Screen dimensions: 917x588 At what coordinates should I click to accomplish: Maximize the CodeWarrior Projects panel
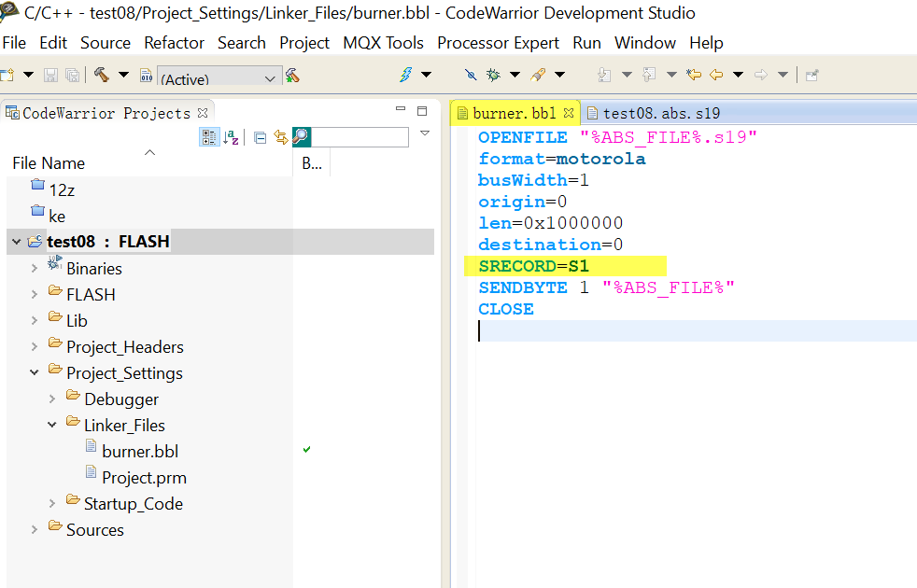422,111
